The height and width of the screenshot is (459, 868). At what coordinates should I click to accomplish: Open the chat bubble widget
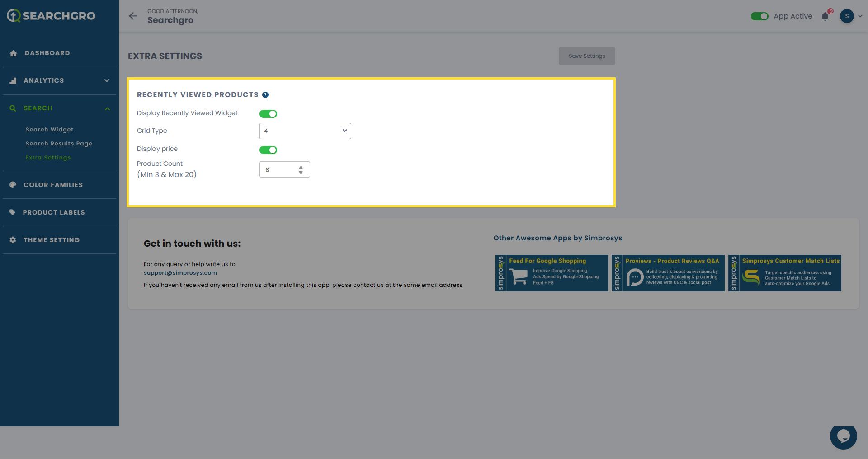point(843,436)
